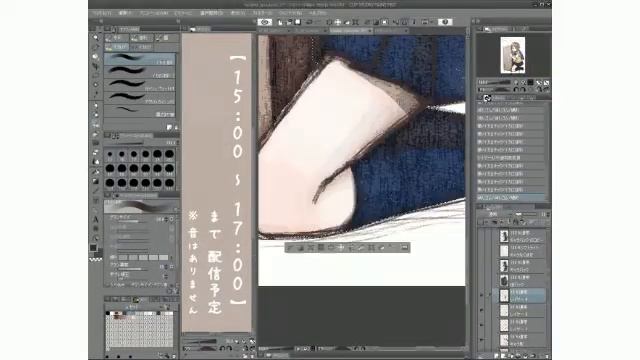Viewport: 640px width, 360px height.
Task: Select the Eyedropper tool
Action: (96, 94)
